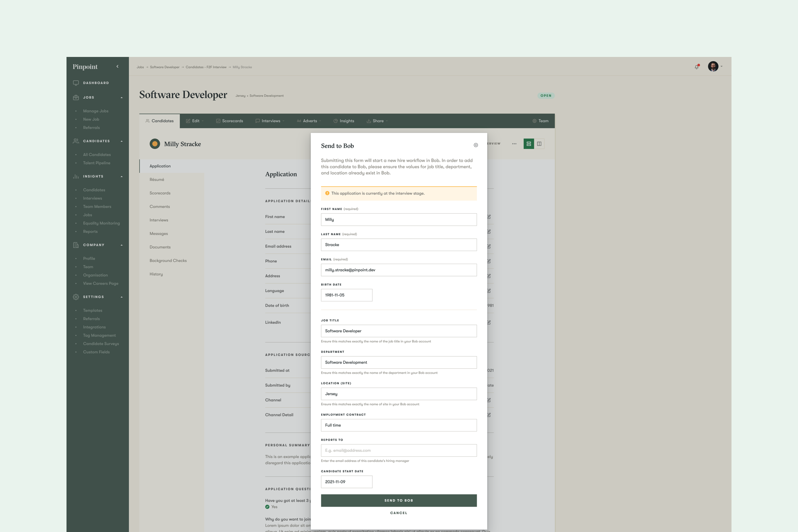
Task: Click the Send to Bob button
Action: coord(399,500)
